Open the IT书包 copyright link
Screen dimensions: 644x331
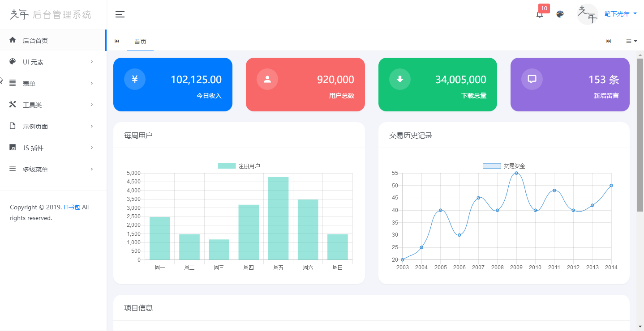click(72, 207)
